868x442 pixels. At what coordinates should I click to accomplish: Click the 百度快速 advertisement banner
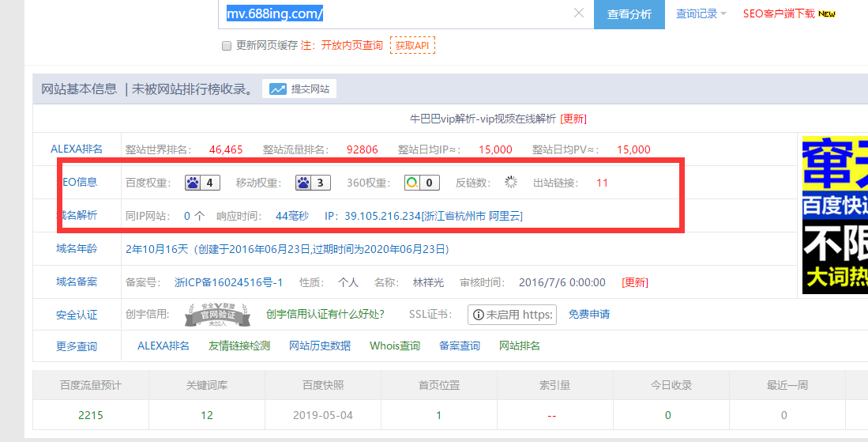coord(835,215)
